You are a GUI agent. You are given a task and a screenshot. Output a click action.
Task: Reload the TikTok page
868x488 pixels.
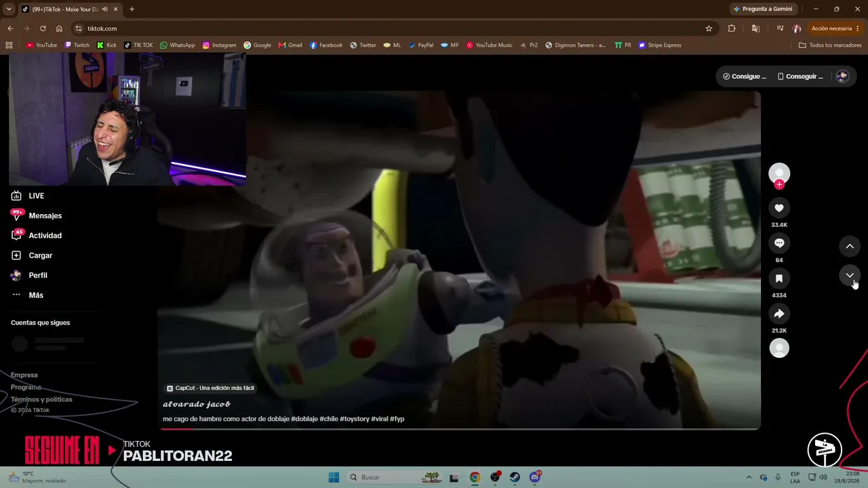[x=43, y=28]
